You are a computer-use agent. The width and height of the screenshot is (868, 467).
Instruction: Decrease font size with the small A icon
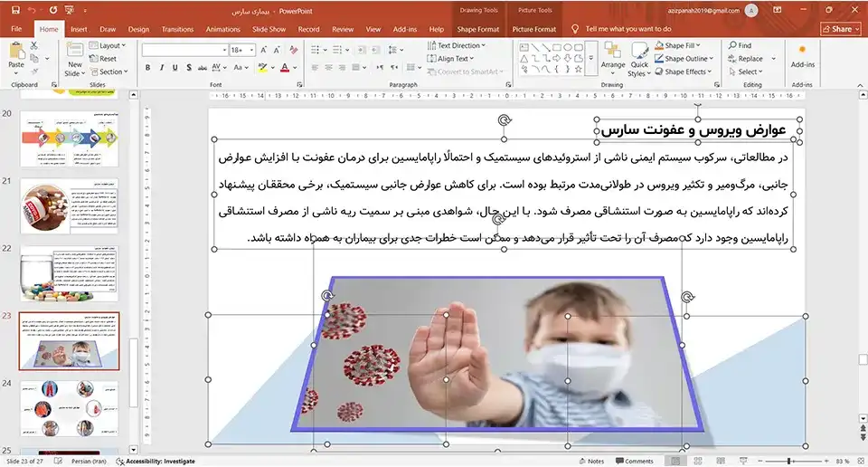[277, 50]
